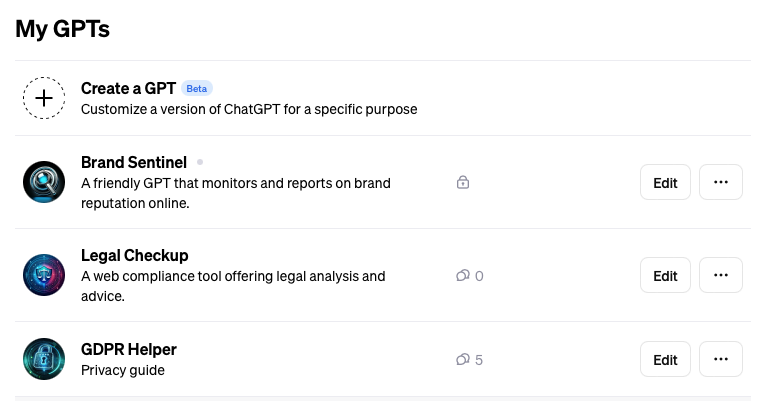Click the conversation count 5 for GDPR Helper

pyautogui.click(x=479, y=360)
